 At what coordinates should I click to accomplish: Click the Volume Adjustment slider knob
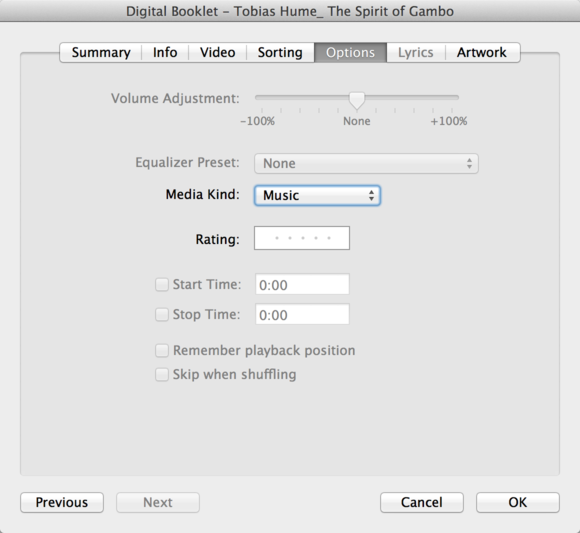point(357,101)
